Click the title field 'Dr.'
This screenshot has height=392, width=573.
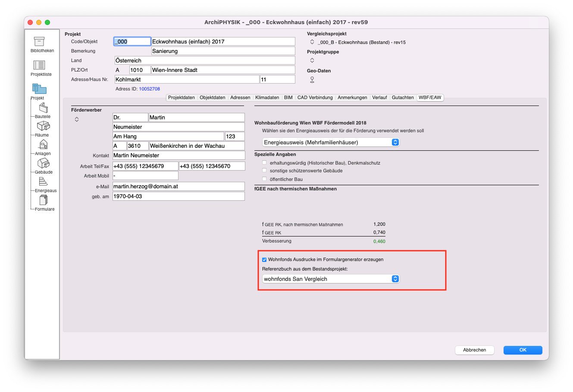[x=130, y=117]
